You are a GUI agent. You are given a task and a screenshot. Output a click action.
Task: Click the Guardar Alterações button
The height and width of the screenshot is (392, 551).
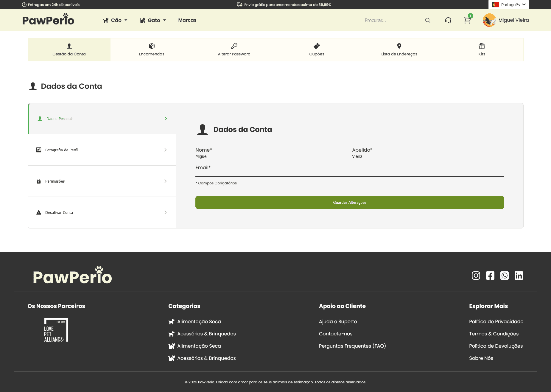pyautogui.click(x=349, y=202)
